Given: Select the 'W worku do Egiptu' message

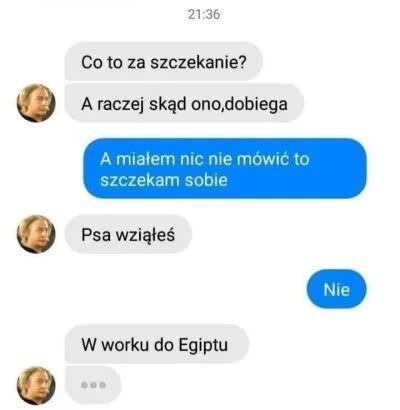Looking at the screenshot, I should (157, 344).
